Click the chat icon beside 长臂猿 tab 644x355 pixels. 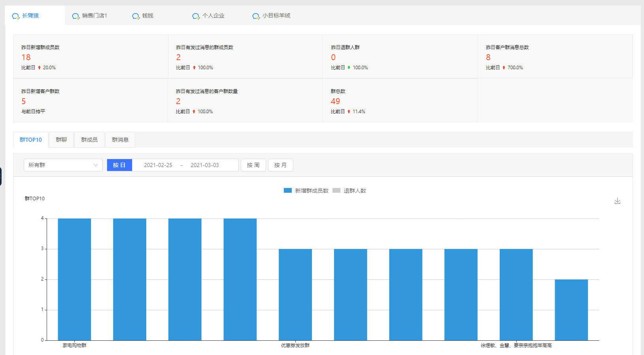pos(16,16)
